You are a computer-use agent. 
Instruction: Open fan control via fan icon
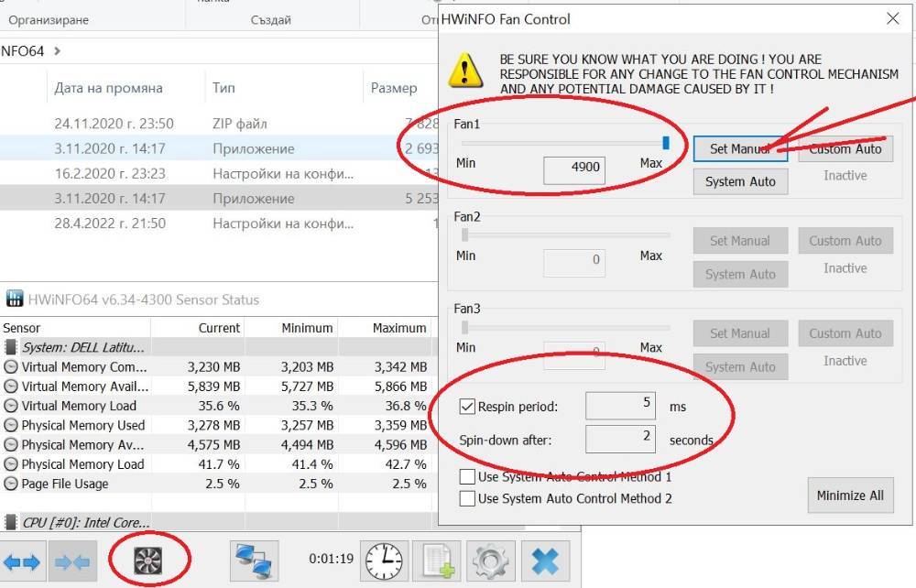pos(148,561)
